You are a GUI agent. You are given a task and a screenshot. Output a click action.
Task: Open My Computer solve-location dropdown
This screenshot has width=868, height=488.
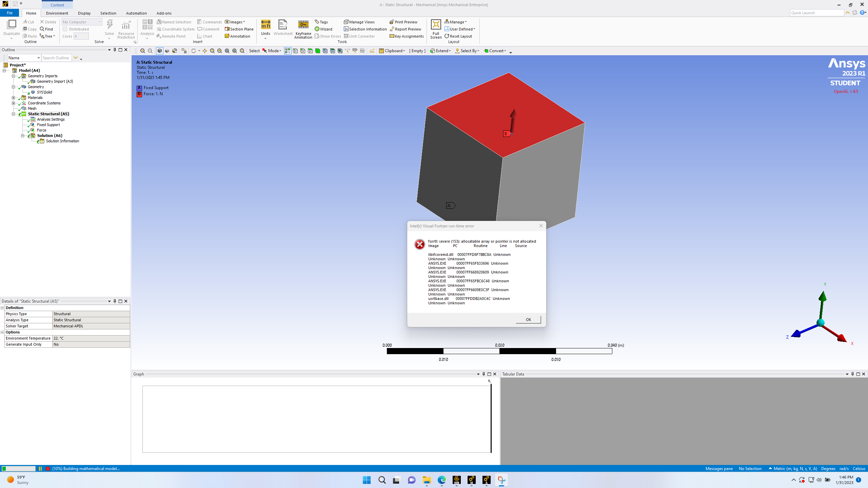82,22
